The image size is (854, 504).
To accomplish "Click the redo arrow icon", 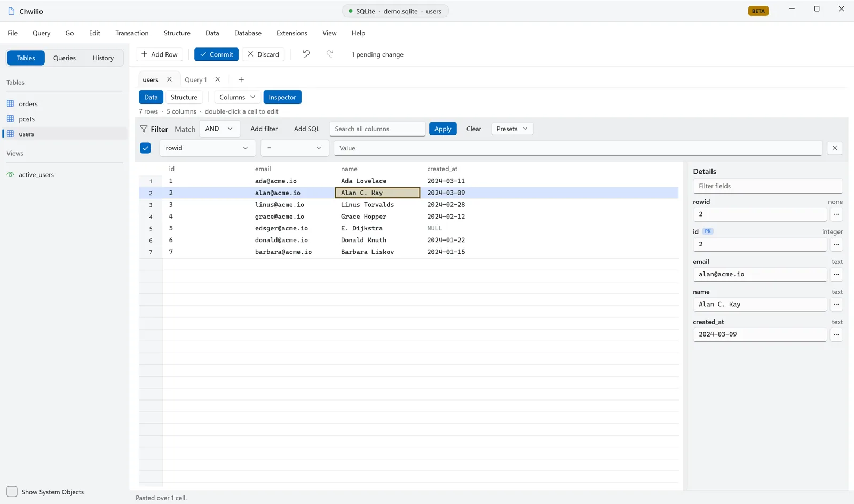I will 330,54.
